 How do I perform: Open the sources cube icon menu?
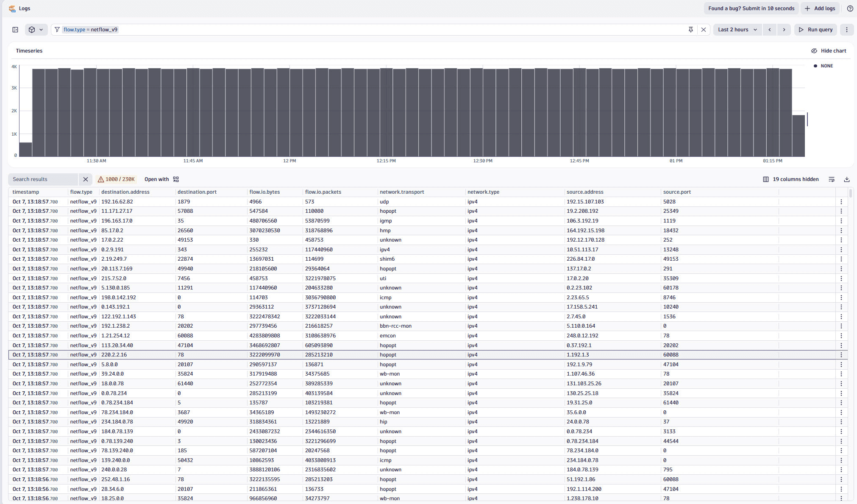tap(31, 29)
